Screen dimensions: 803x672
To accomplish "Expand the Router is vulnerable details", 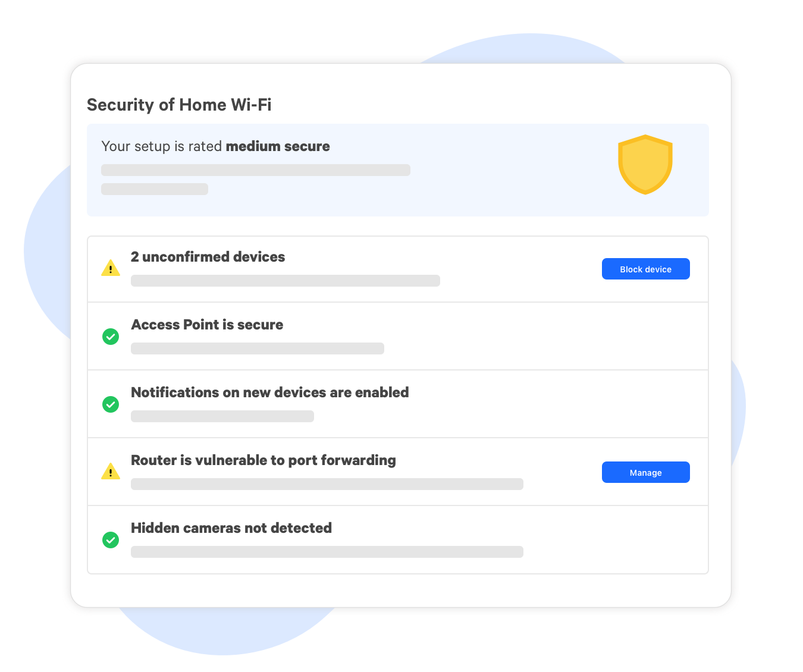I will (x=264, y=460).
